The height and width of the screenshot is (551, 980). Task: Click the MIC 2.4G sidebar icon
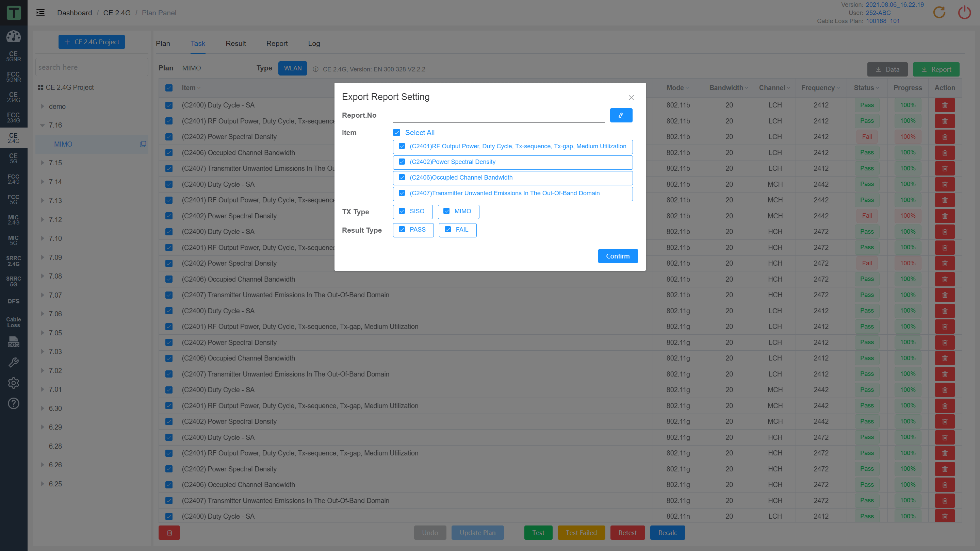(14, 219)
